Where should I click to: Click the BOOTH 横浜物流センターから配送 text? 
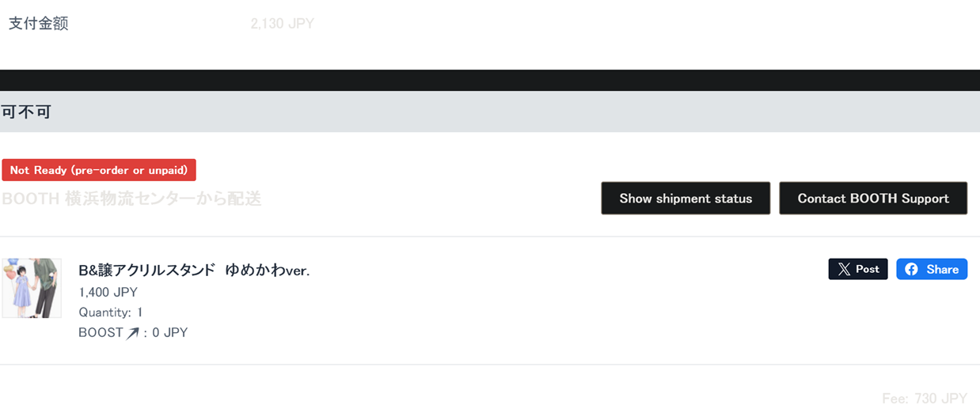tap(131, 199)
